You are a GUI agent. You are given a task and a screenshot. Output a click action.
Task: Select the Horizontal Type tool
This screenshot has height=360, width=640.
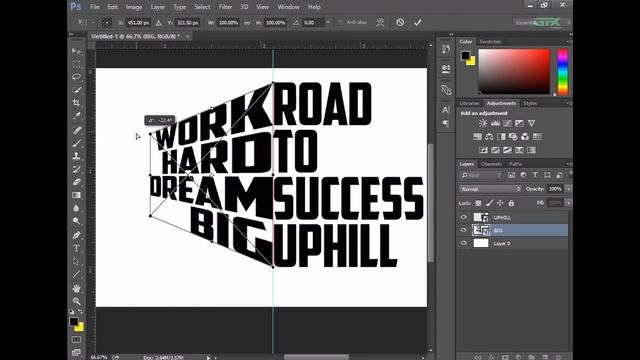[76, 248]
